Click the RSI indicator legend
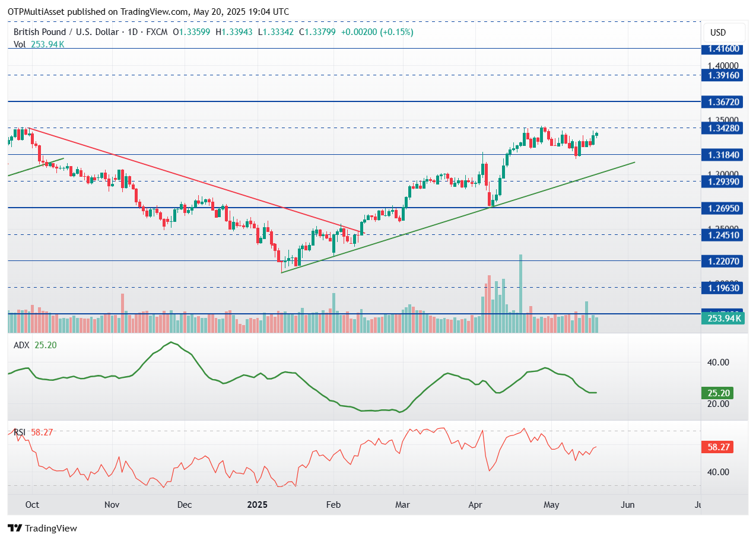 coord(33,432)
